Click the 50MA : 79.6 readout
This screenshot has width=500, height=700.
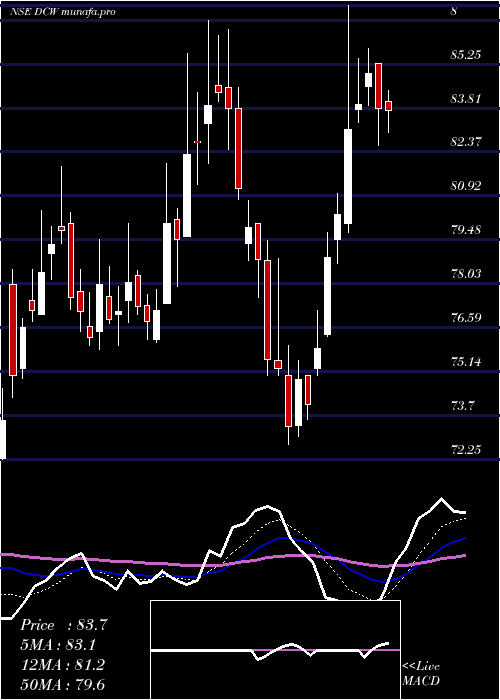(x=63, y=685)
